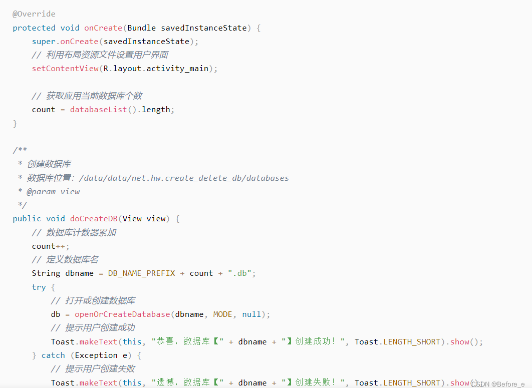Click the @param view doc line

point(53,192)
